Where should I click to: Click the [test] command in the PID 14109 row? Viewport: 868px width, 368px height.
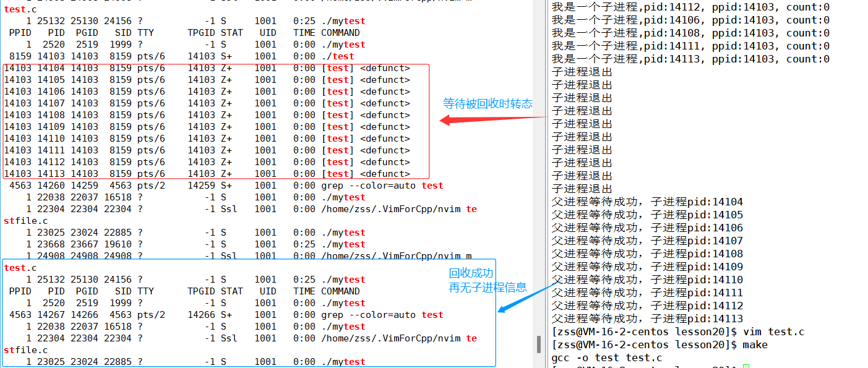pos(338,127)
